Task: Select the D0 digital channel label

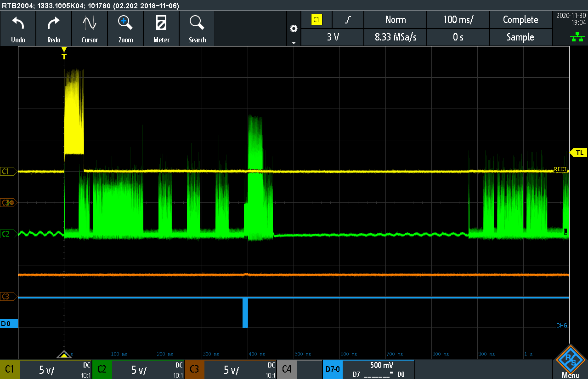Action: 9,324
